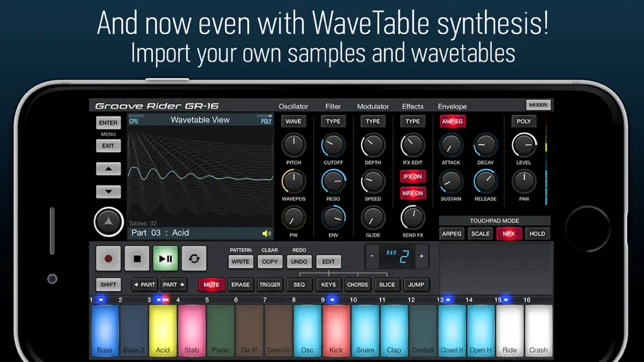Enable SCALE touchpad mode
The height and width of the screenshot is (362, 644).
pos(480,234)
